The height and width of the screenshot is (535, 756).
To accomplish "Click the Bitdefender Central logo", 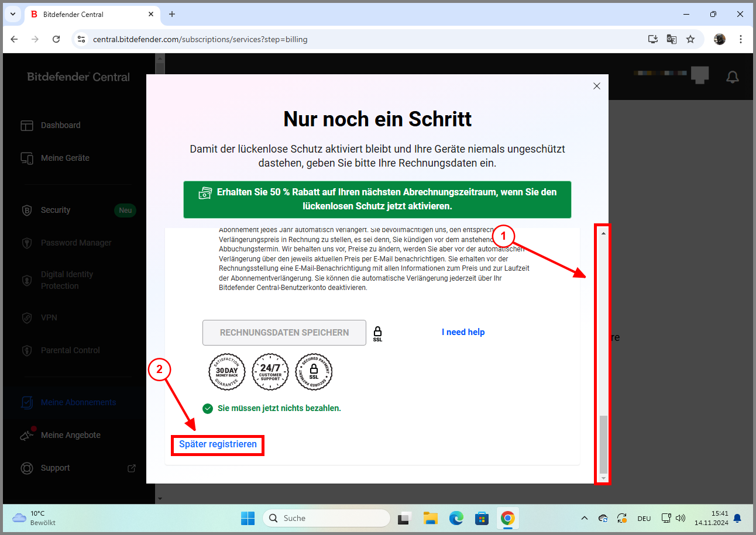I will click(x=78, y=77).
